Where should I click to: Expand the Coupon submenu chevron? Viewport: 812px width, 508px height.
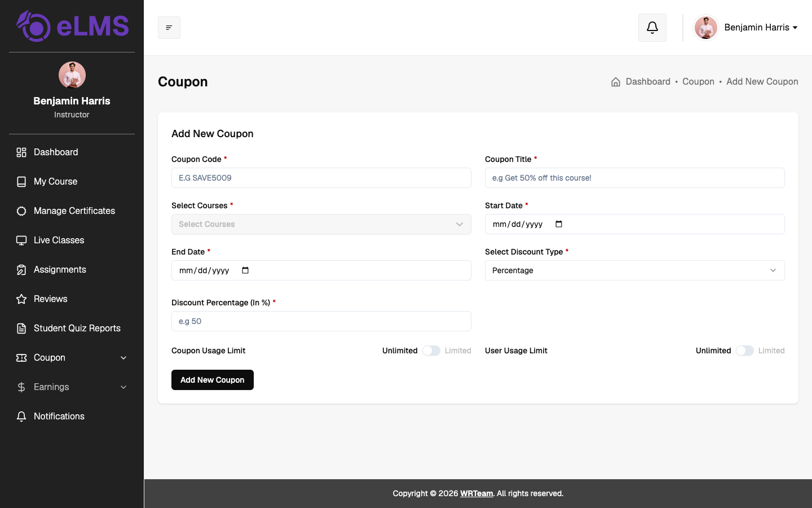click(x=123, y=358)
